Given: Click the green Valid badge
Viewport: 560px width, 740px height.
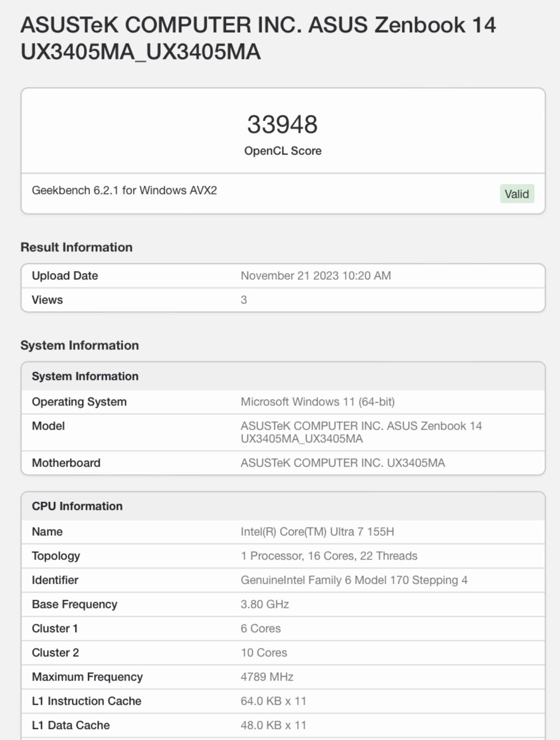Looking at the screenshot, I should pos(517,194).
